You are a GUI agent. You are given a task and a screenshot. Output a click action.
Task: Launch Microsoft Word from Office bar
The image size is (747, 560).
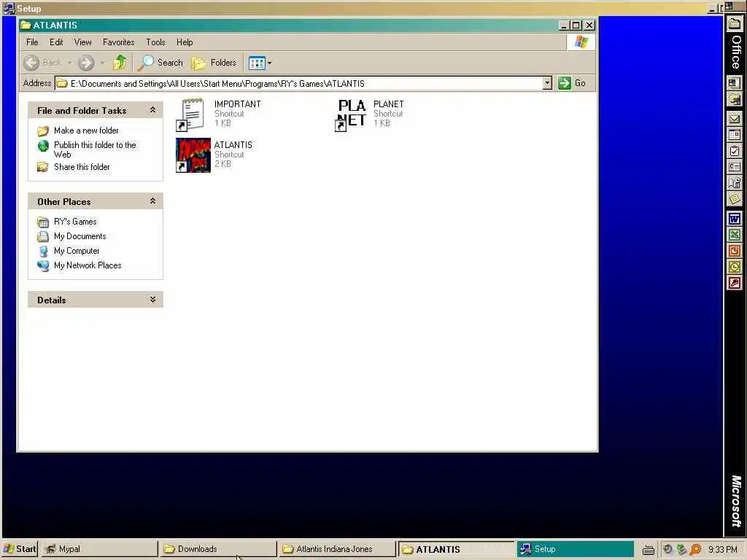tap(734, 219)
